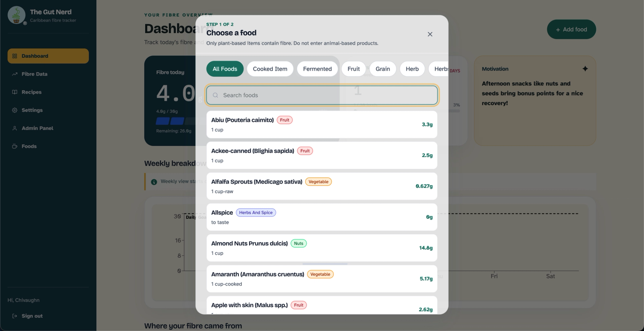Choose Apple with skin item

pyautogui.click(x=322, y=305)
